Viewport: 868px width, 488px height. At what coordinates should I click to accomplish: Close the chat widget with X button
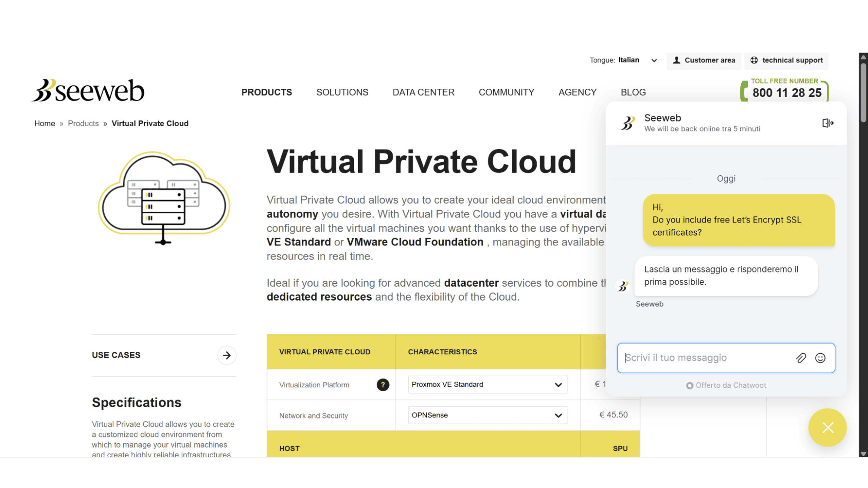coord(828,428)
